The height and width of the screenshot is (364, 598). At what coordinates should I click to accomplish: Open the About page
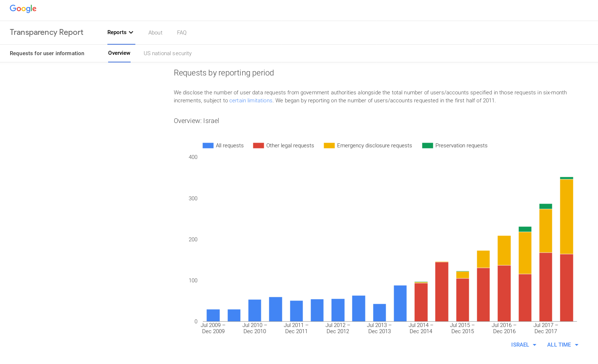(x=155, y=33)
